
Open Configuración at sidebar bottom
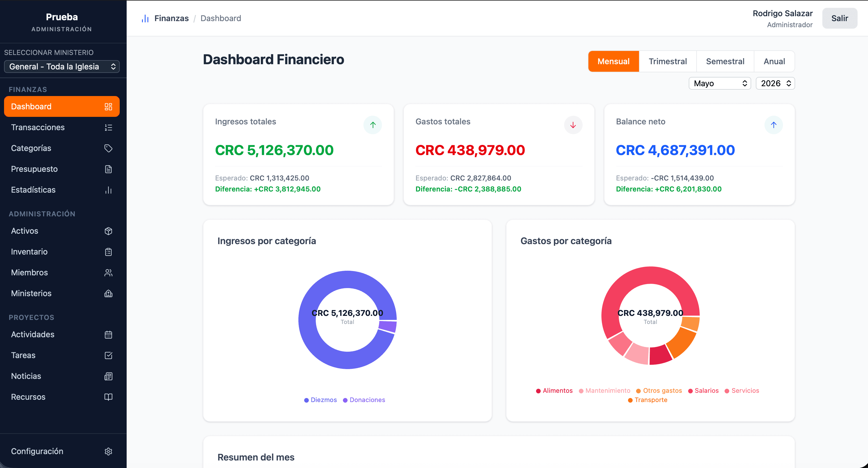[62, 452]
